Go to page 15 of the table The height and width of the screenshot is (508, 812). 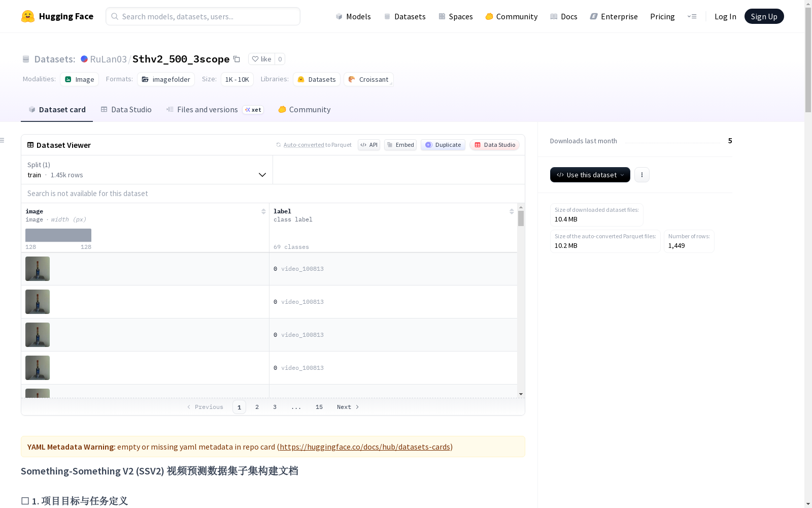(x=319, y=407)
